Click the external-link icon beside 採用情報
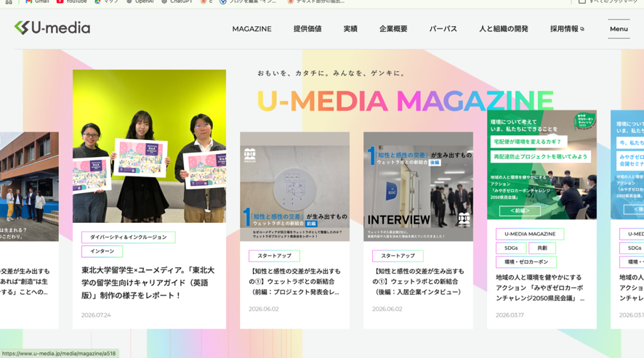Screen dimensions: 644x358 tap(582, 29)
